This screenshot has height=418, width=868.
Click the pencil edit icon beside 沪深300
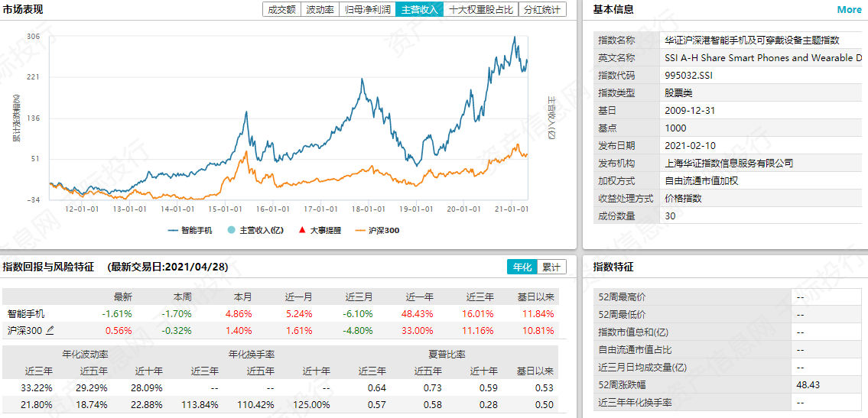[x=50, y=330]
